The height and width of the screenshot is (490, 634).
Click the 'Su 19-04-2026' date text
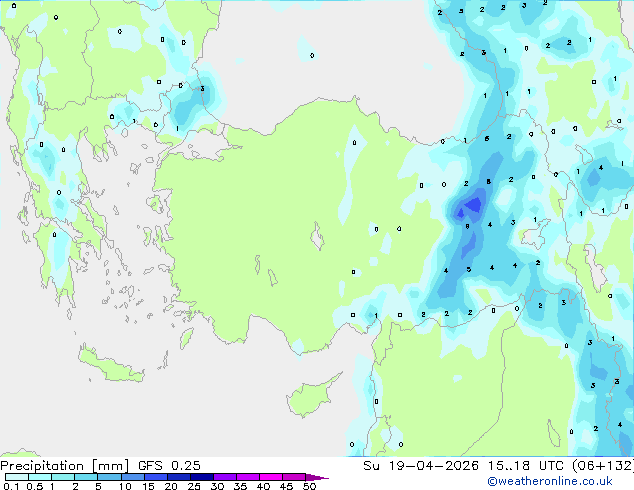coord(421,466)
